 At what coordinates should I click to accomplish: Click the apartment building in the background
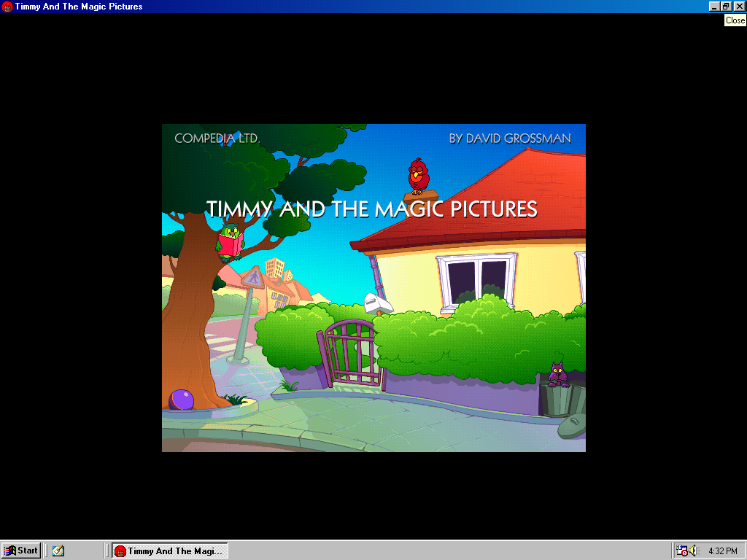click(x=275, y=268)
